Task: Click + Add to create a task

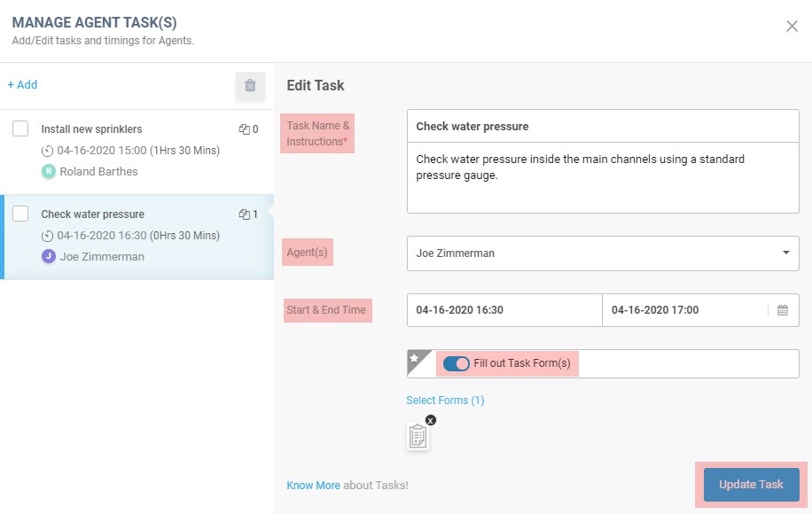Action: pos(22,84)
